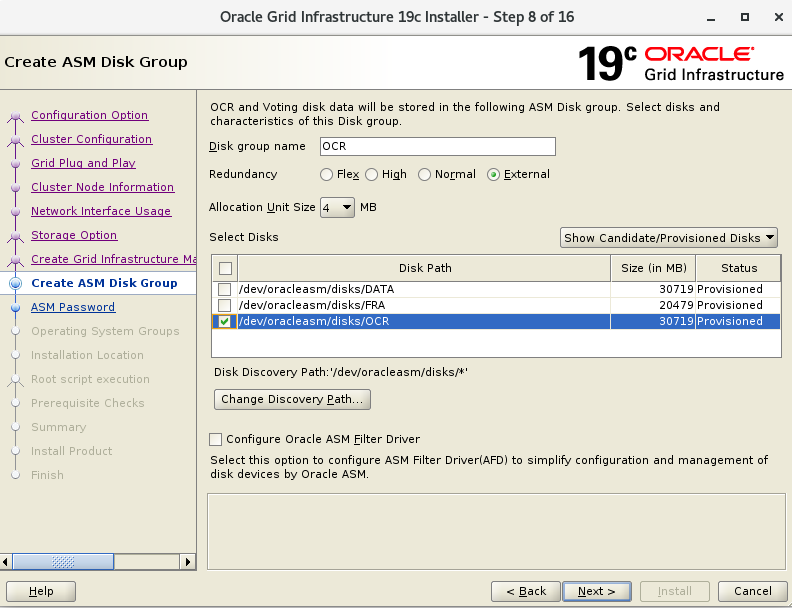Image resolution: width=792 pixels, height=608 pixels.
Task: Go to Configuration Option step
Action: point(89,115)
